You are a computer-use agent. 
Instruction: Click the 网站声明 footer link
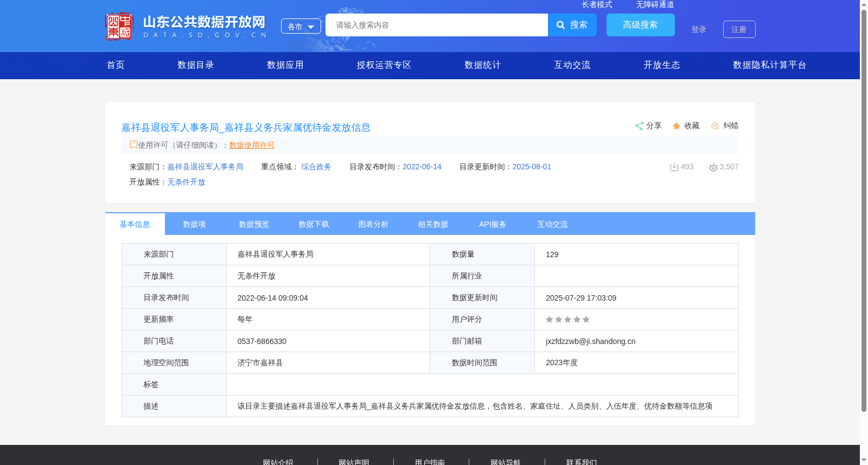(354, 462)
